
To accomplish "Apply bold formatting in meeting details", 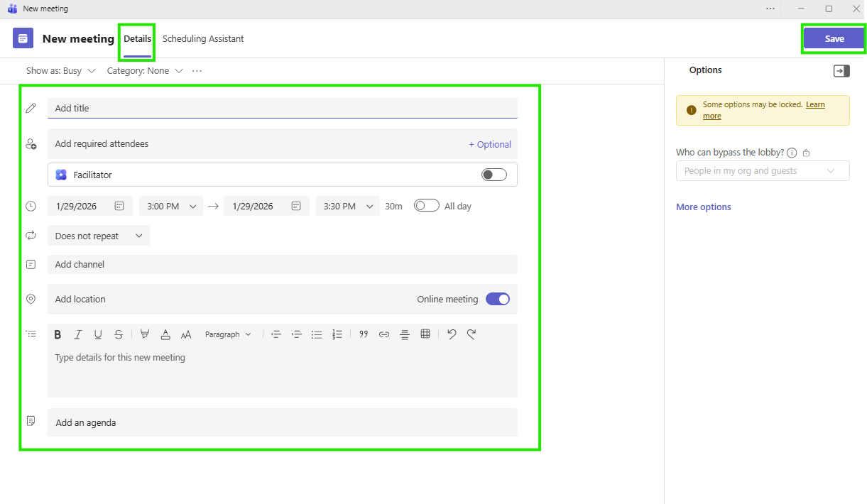I will [58, 334].
